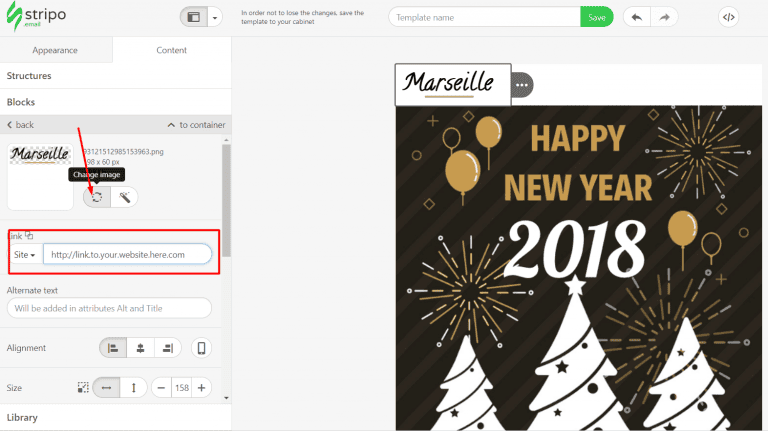Open the Site link type dropdown
The height and width of the screenshot is (431, 768).
pyautogui.click(x=25, y=255)
